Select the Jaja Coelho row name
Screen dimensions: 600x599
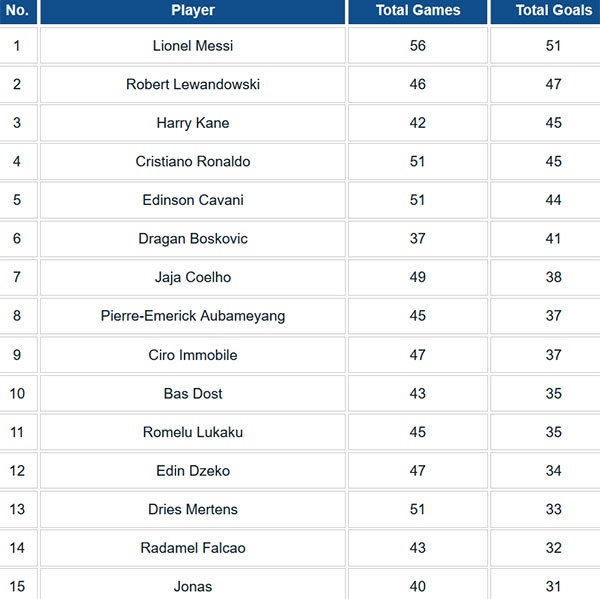[x=192, y=277]
